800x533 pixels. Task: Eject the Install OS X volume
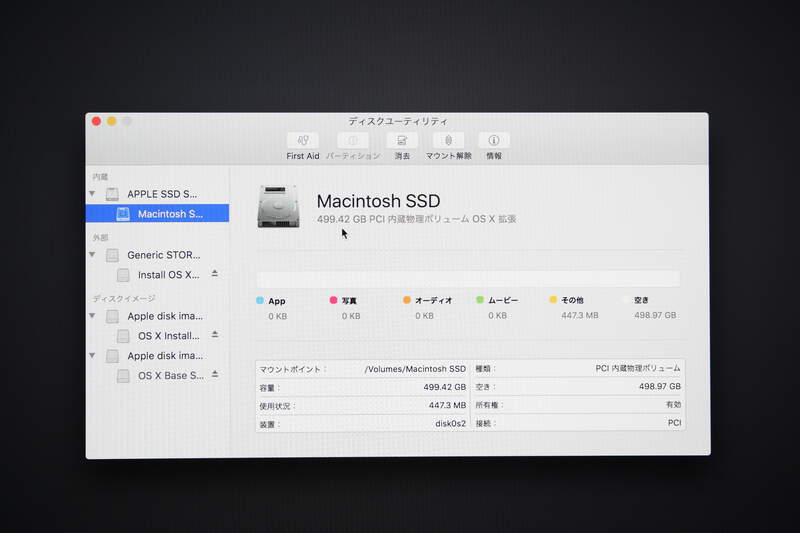pos(214,274)
